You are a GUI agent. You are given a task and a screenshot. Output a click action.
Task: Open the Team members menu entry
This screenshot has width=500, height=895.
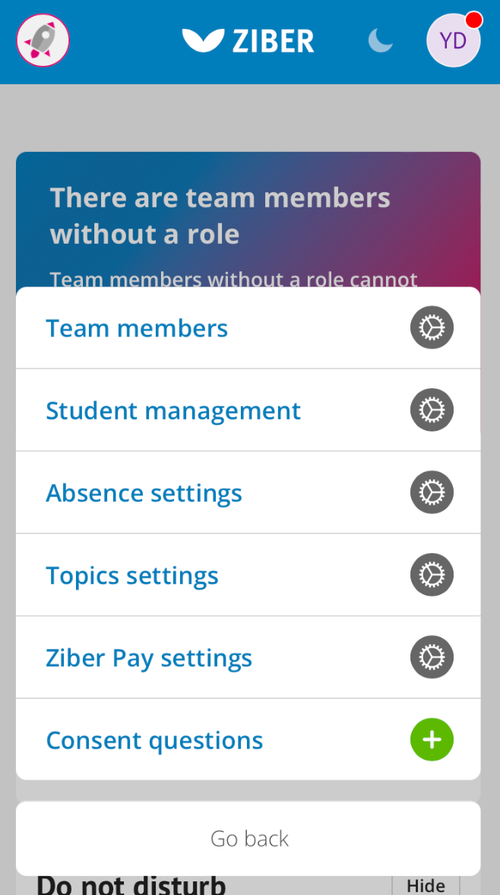[x=248, y=328]
